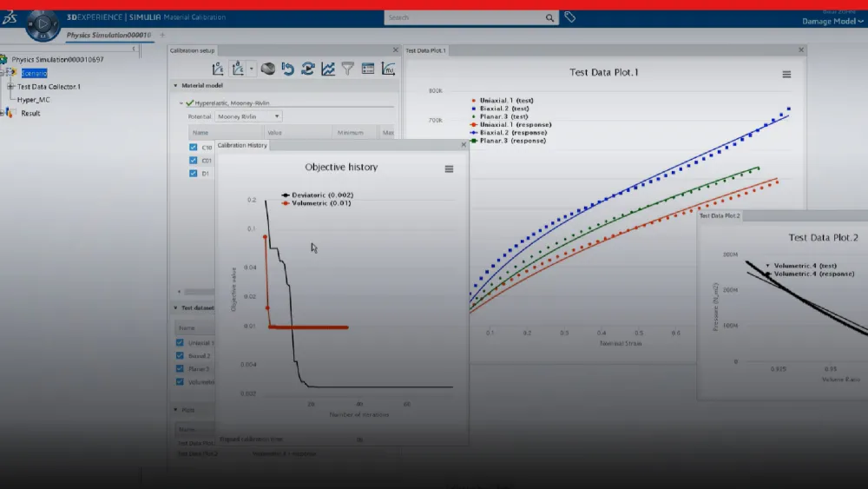Image resolution: width=868 pixels, height=489 pixels.
Task: Click the funnel filter icon
Action: coord(348,69)
